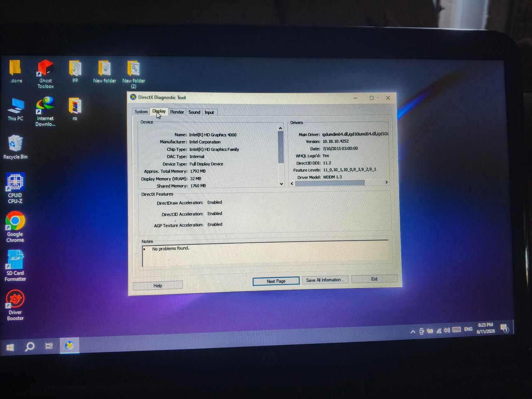Select the Display tab

[159, 111]
